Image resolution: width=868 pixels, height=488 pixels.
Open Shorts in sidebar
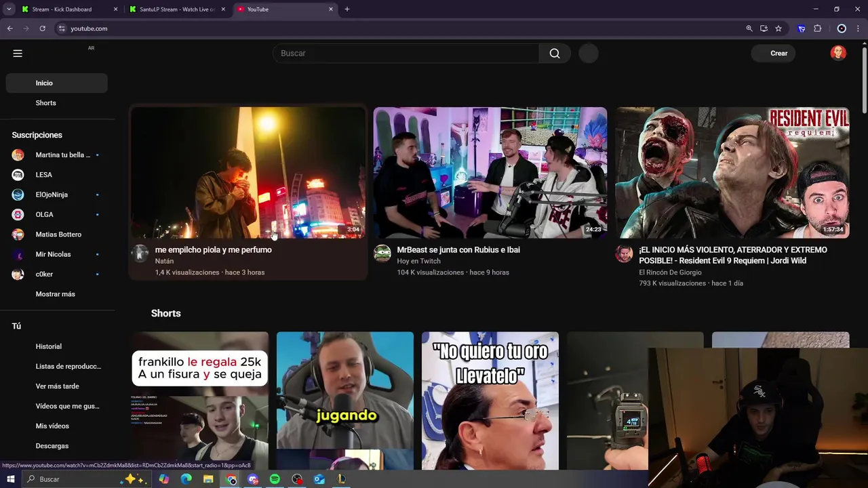coord(57,103)
